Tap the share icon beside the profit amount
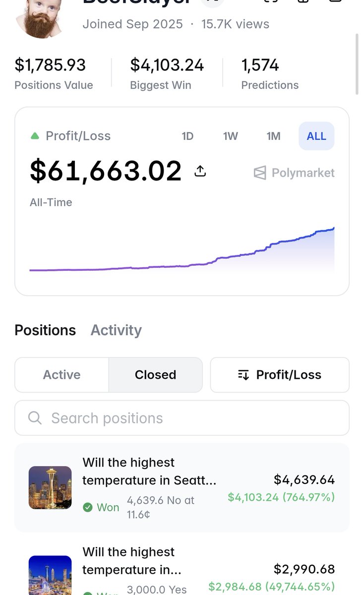This screenshot has width=364, height=595. pos(200,172)
